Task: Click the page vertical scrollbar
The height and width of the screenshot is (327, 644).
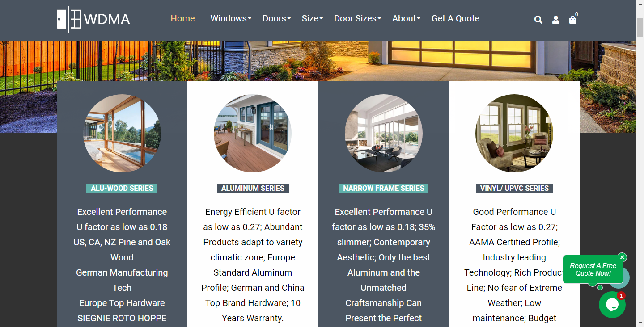Action: (x=640, y=163)
